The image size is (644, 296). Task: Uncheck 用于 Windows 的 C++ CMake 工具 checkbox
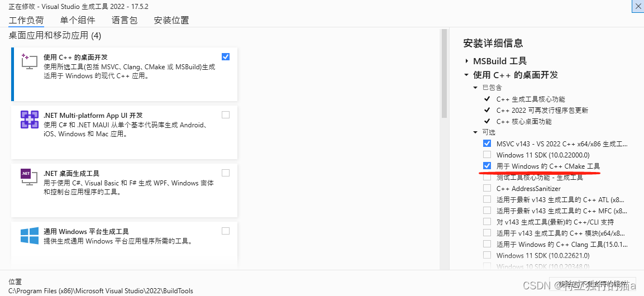tap(487, 166)
